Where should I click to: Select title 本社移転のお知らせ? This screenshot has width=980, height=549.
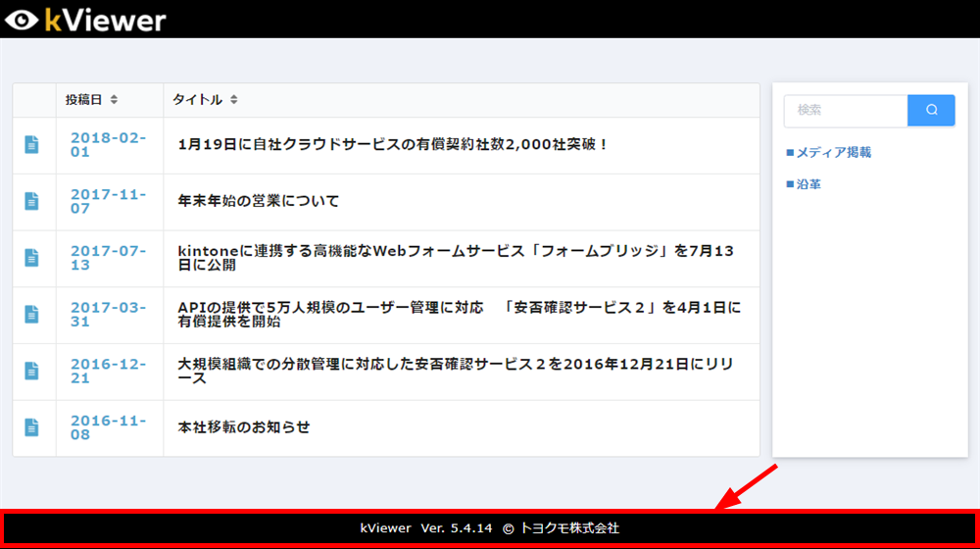pyautogui.click(x=244, y=427)
